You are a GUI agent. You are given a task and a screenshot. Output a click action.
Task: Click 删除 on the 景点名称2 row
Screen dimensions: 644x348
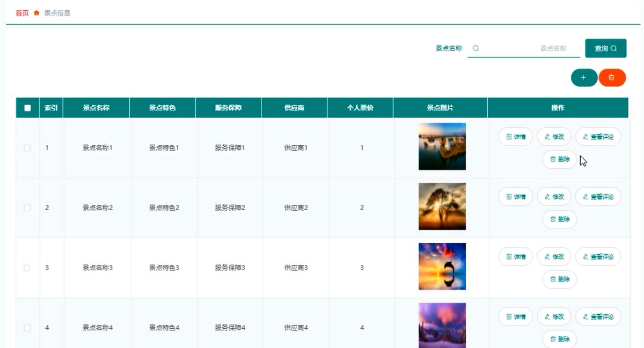(x=559, y=219)
